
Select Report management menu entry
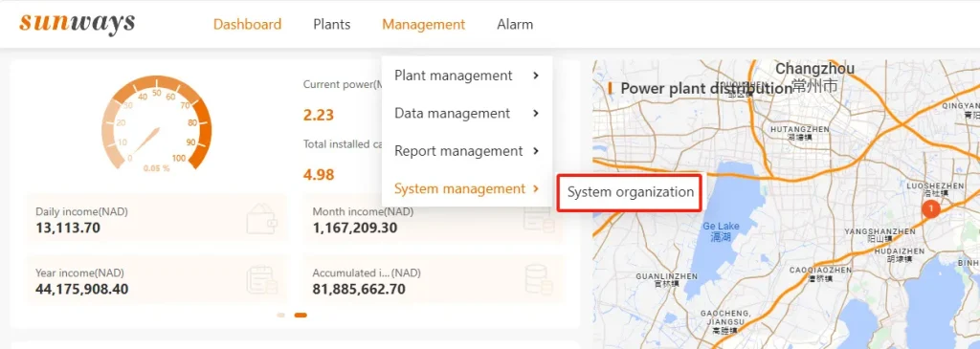pos(467,151)
